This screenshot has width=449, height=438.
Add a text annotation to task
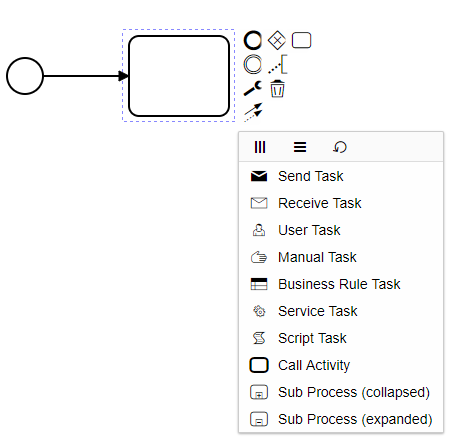tap(277, 64)
